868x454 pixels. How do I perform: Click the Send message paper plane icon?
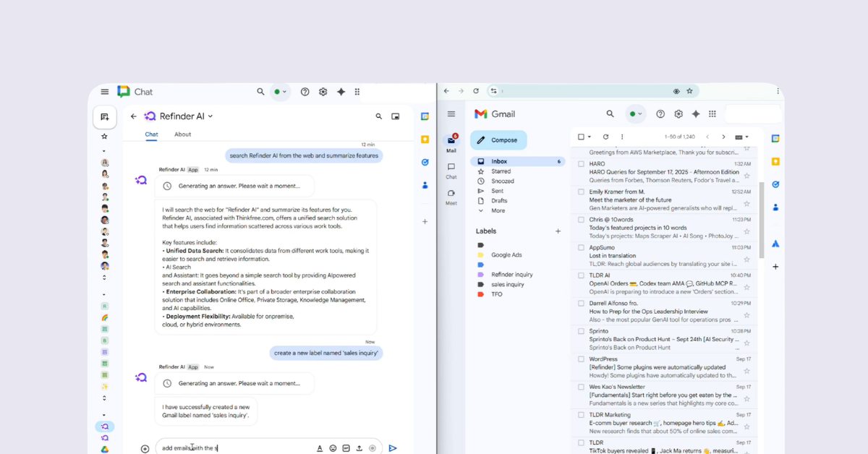[x=393, y=447]
